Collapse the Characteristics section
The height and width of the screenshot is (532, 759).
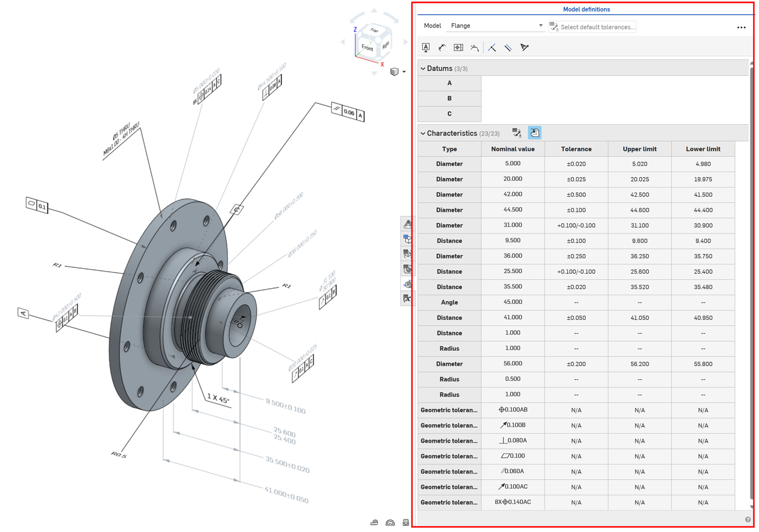click(x=423, y=133)
